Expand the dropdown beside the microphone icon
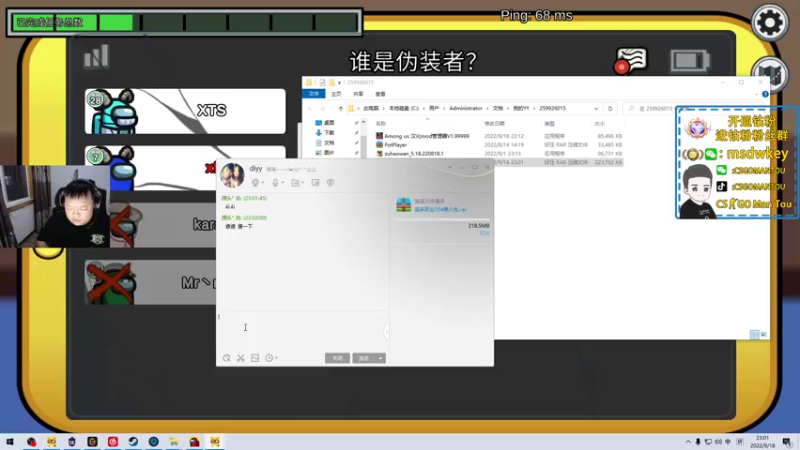 click(282, 183)
